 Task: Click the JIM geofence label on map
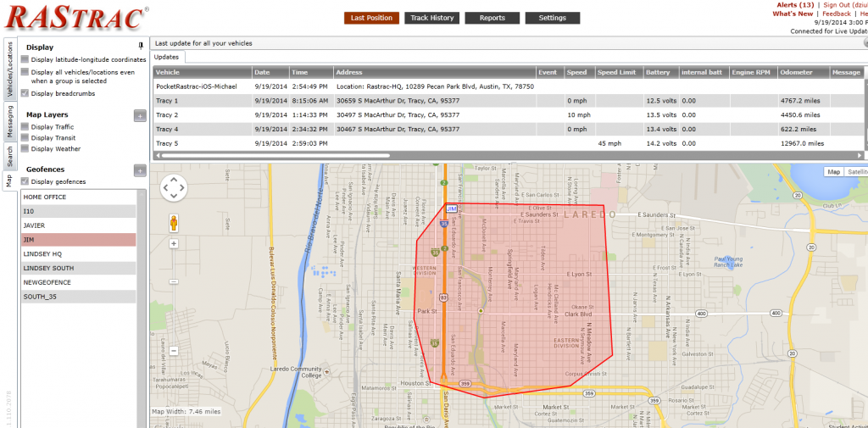pyautogui.click(x=452, y=208)
